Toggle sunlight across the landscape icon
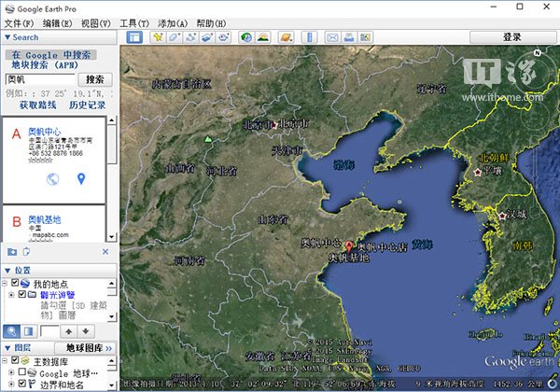This screenshot has height=392, width=560. pyautogui.click(x=263, y=37)
